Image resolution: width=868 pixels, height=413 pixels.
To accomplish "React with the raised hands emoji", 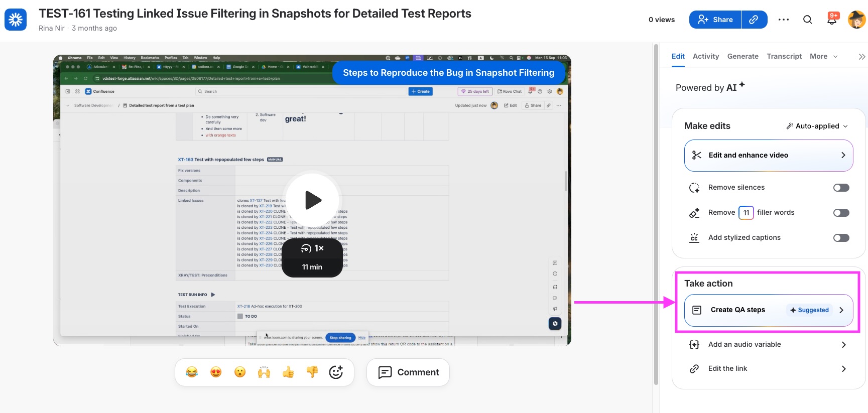I will 264,372.
